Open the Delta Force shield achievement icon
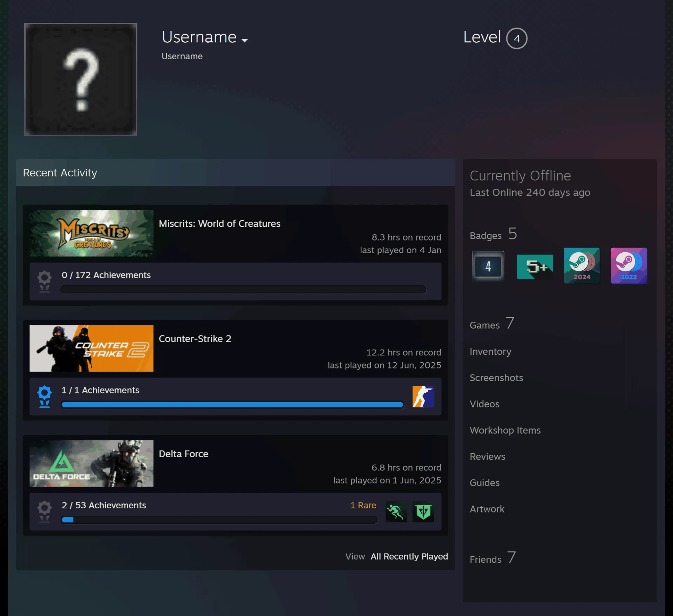 [423, 512]
